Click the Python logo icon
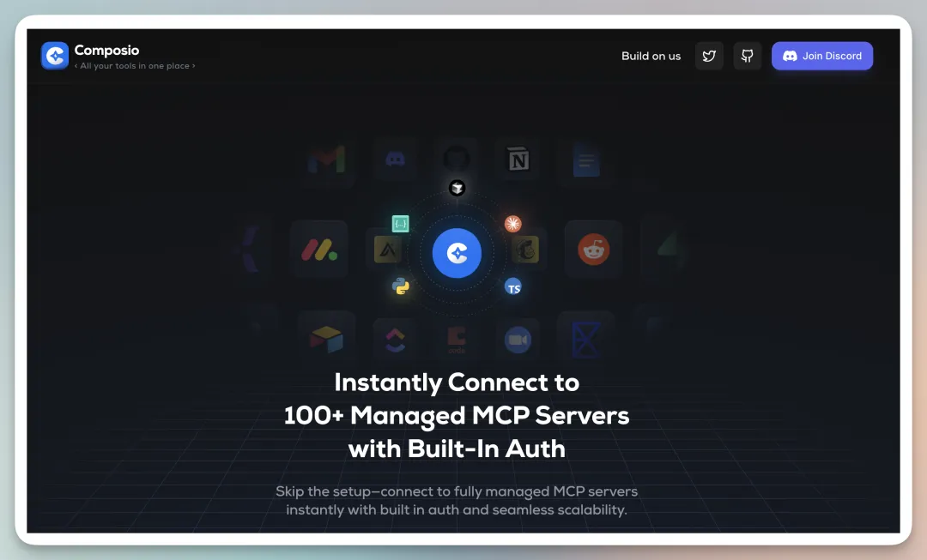Image resolution: width=927 pixels, height=560 pixels. point(400,287)
